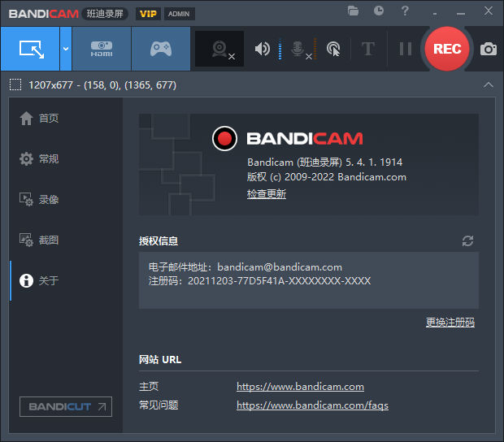Open the screen mode dropdown arrow

66,49
